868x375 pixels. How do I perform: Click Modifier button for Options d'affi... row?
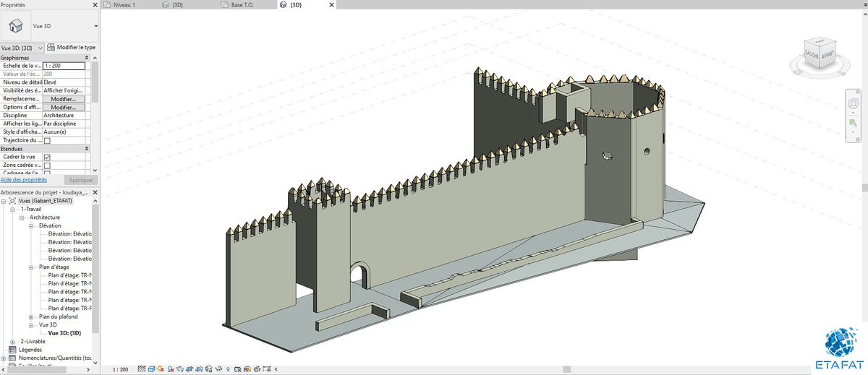point(64,107)
